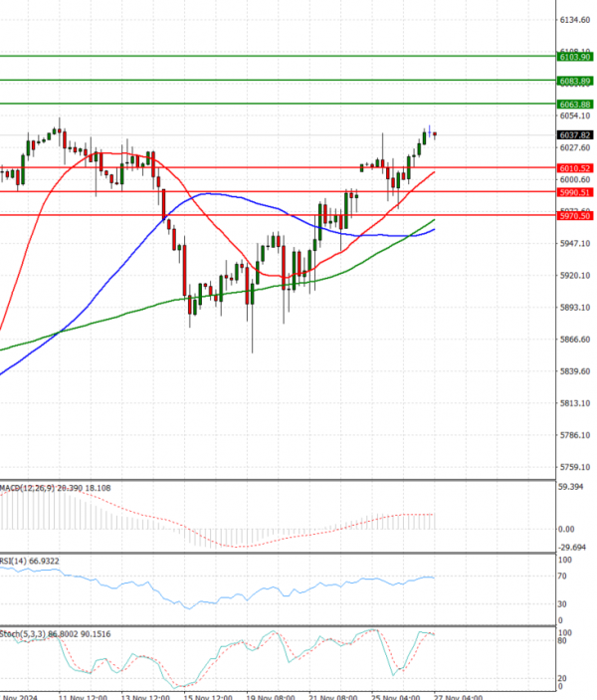Click the 21 Nov 08:00 time axis label
Viewport: 597px width, 700px height.
click(333, 697)
